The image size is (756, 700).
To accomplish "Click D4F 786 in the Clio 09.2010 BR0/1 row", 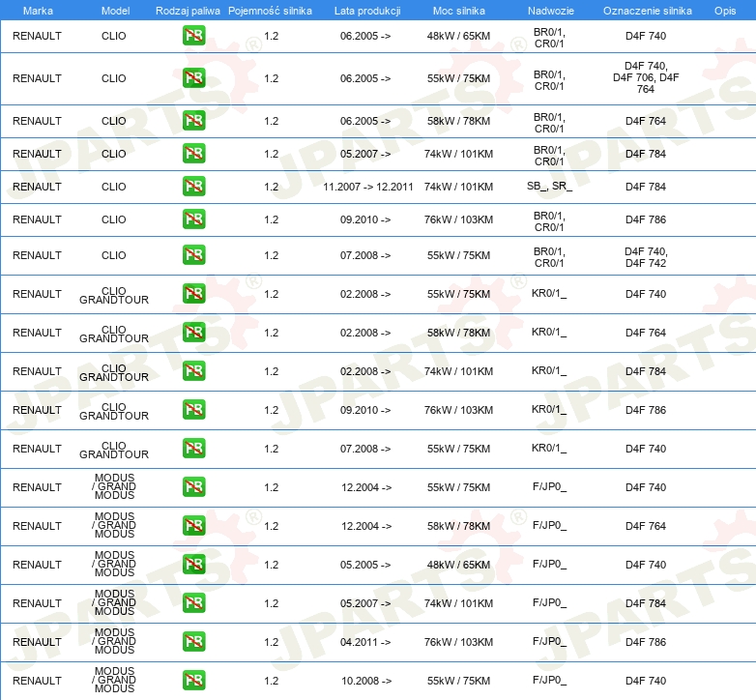I will pyautogui.click(x=646, y=219).
